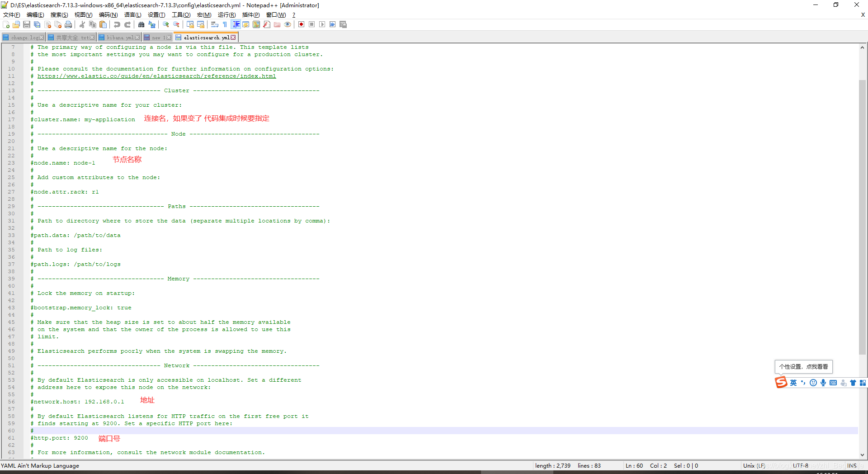Click the scrollbar down arrow
The image size is (868, 474).
click(x=862, y=455)
